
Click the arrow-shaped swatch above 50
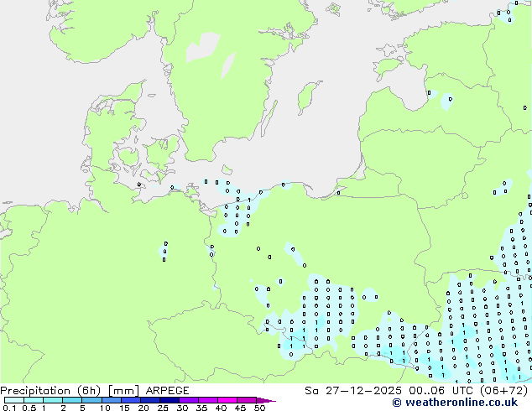pyautogui.click(x=266, y=400)
